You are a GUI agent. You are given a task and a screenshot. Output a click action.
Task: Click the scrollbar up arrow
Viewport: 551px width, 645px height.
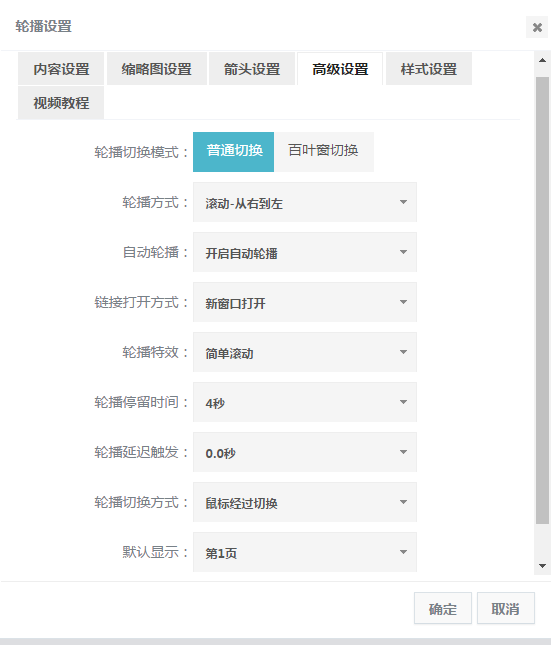pyautogui.click(x=542, y=60)
